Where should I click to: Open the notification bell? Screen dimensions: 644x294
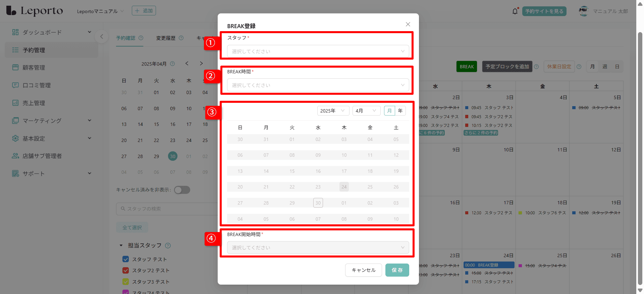pos(515,11)
